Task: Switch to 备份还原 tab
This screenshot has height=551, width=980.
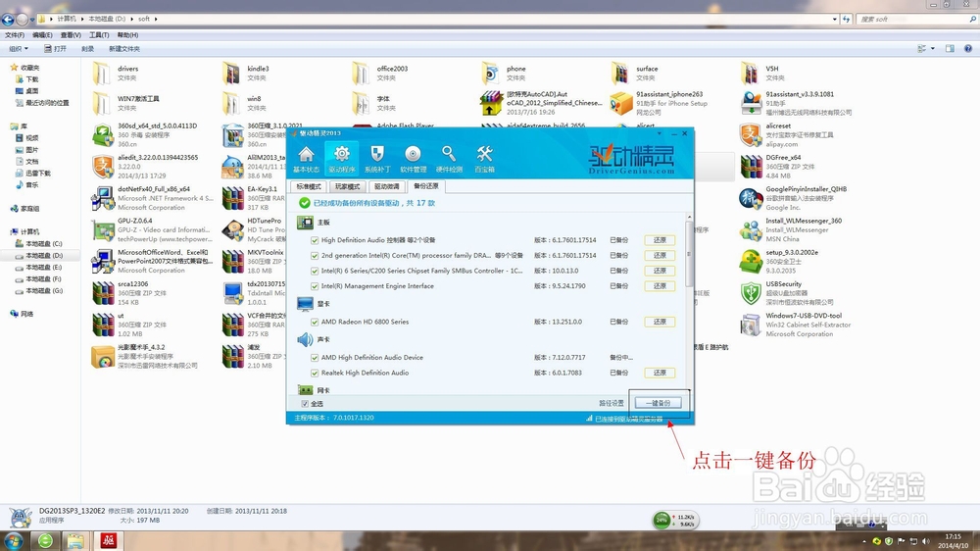Action: click(x=425, y=186)
